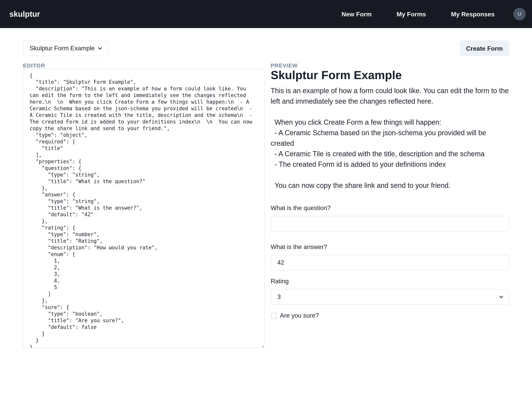Click the Rating dropdown chevron arrow

[501, 297]
